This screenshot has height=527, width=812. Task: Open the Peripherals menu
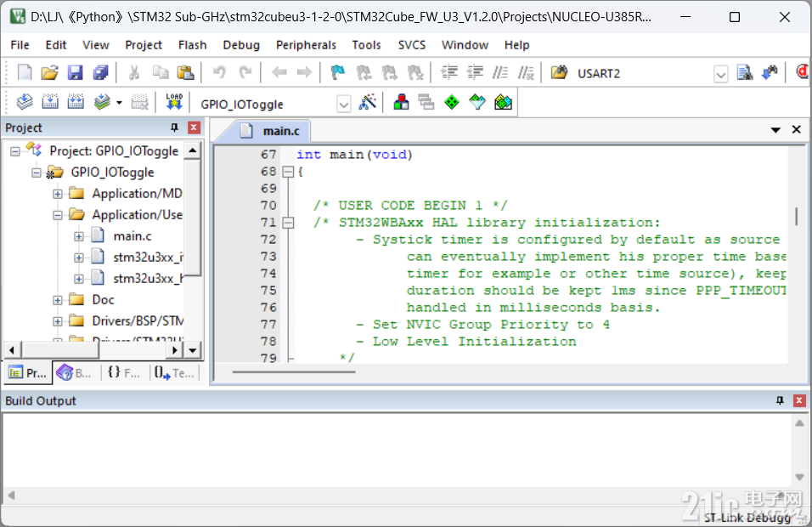306,45
